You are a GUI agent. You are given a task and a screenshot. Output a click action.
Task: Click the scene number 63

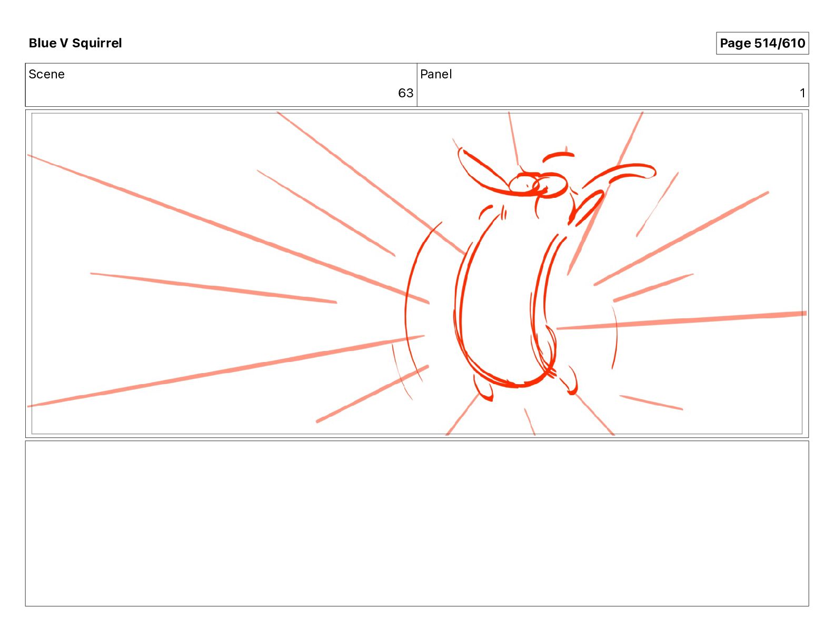tap(405, 93)
